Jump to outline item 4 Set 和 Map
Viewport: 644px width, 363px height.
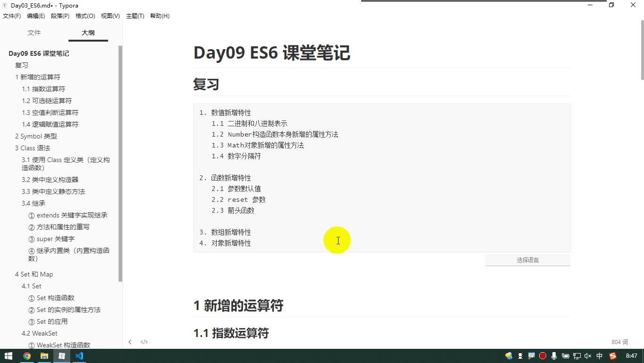pyautogui.click(x=34, y=274)
